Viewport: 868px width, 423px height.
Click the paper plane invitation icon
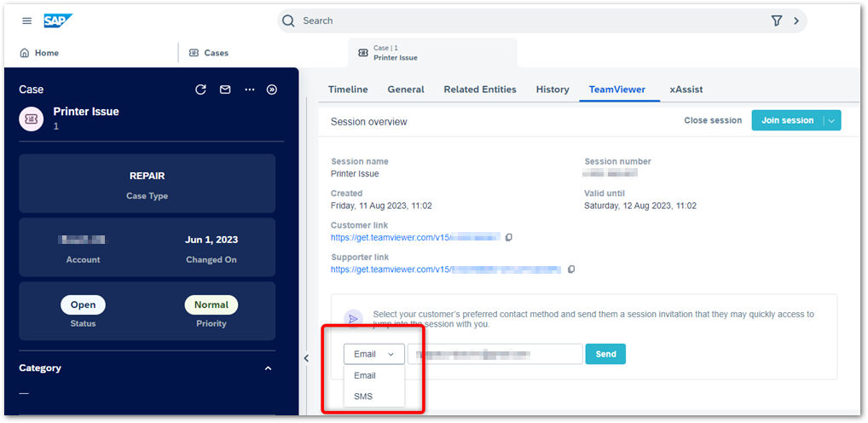(x=353, y=318)
